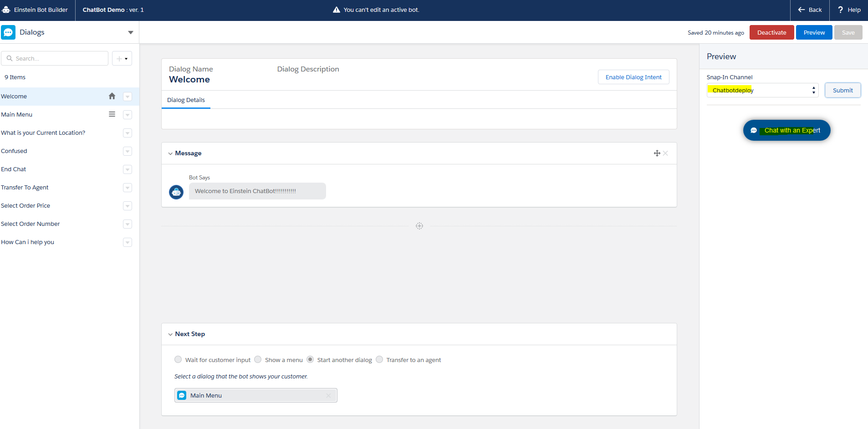
Task: Click the menu lines icon beside Main Menu
Action: tap(112, 114)
